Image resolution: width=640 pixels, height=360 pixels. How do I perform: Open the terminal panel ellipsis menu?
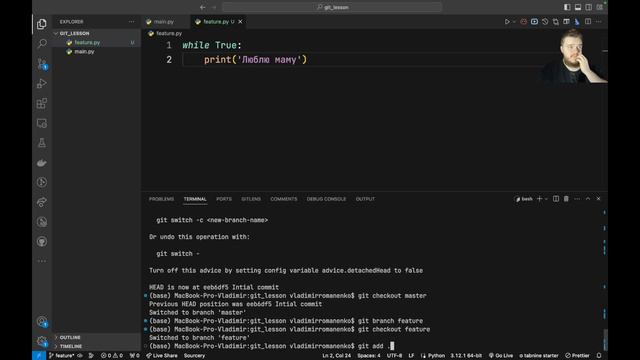(x=577, y=199)
